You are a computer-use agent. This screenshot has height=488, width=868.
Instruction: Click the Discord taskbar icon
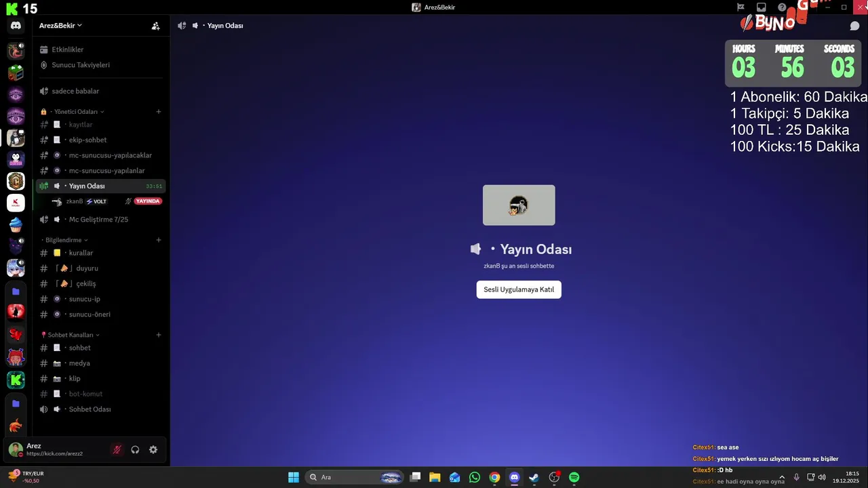(515, 477)
